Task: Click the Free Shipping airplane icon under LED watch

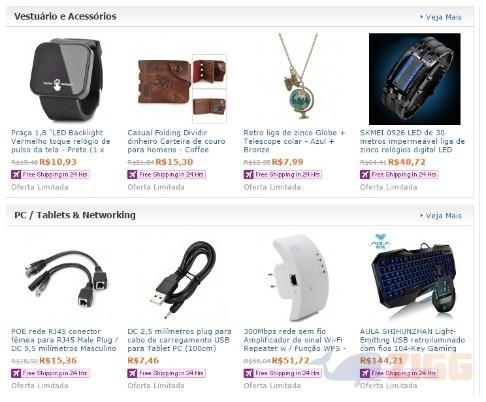Action: click(x=16, y=174)
